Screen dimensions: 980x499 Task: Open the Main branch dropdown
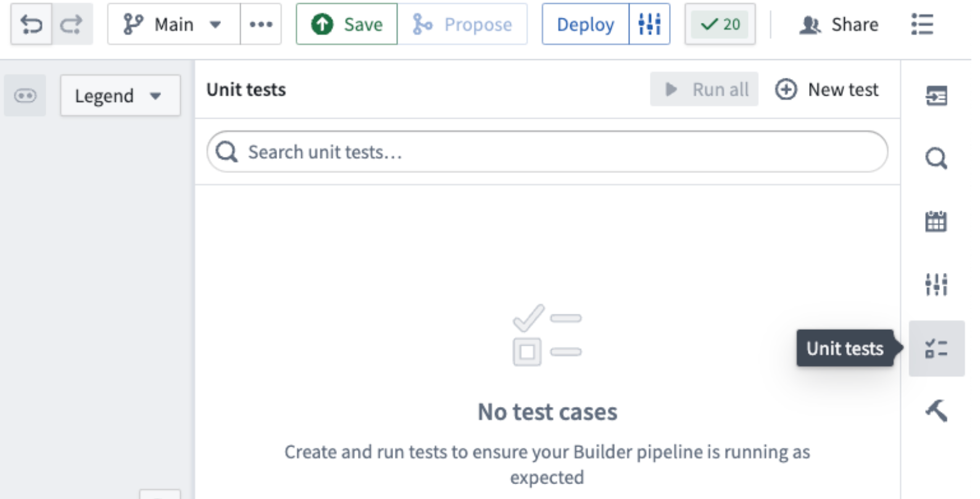click(x=173, y=24)
